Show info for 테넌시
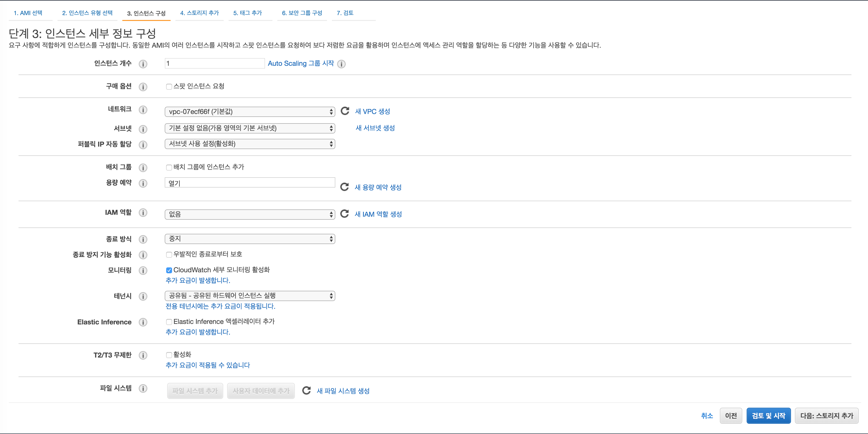868x434 pixels. click(143, 296)
